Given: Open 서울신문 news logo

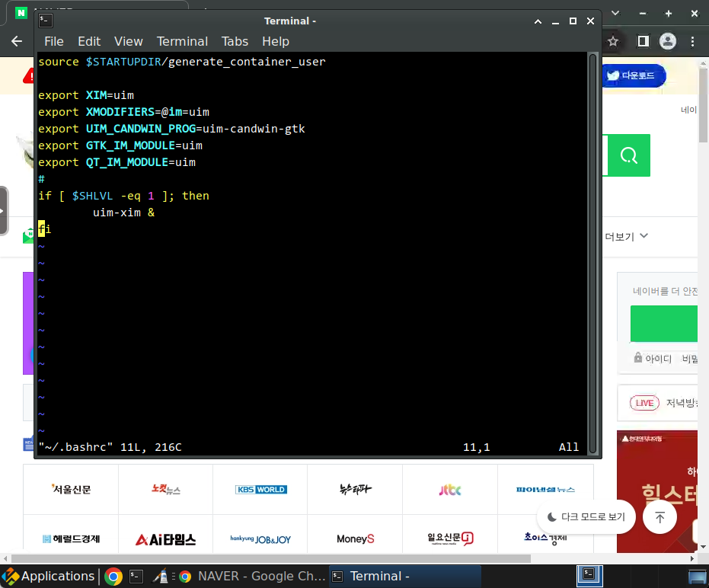Looking at the screenshot, I should pos(71,490).
